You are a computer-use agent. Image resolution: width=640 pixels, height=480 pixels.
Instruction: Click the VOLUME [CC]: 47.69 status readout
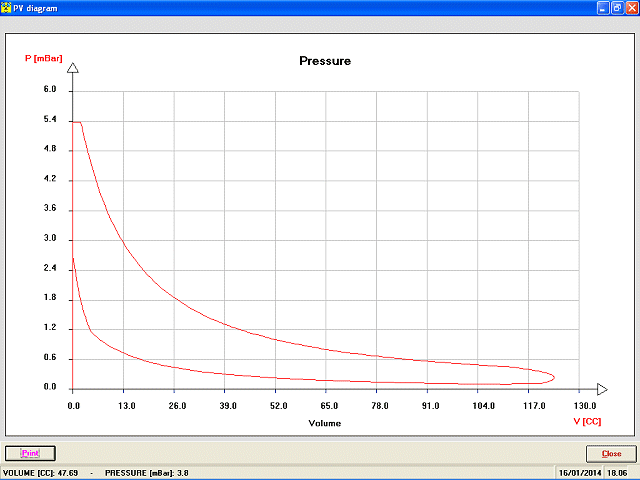[40, 473]
